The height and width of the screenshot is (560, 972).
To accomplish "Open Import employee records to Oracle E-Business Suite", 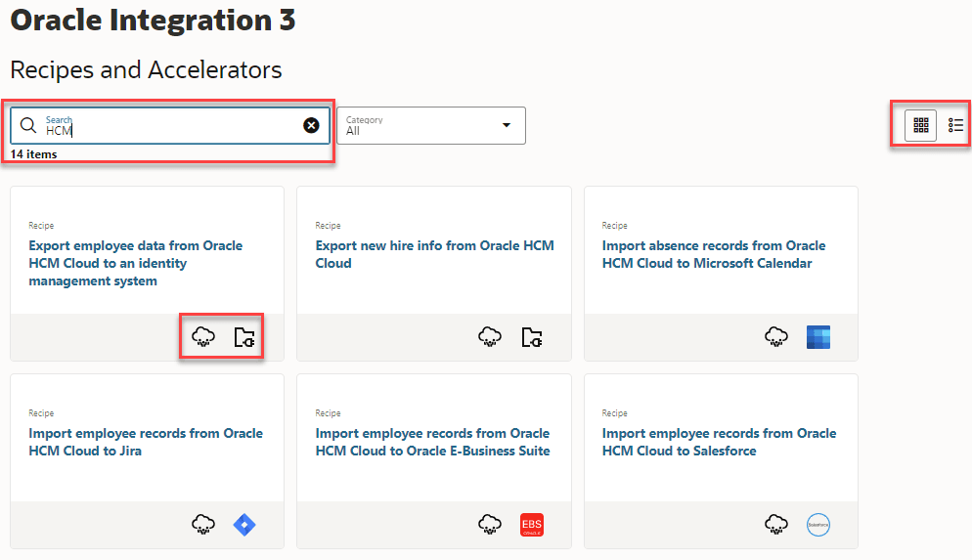I will [x=432, y=442].
